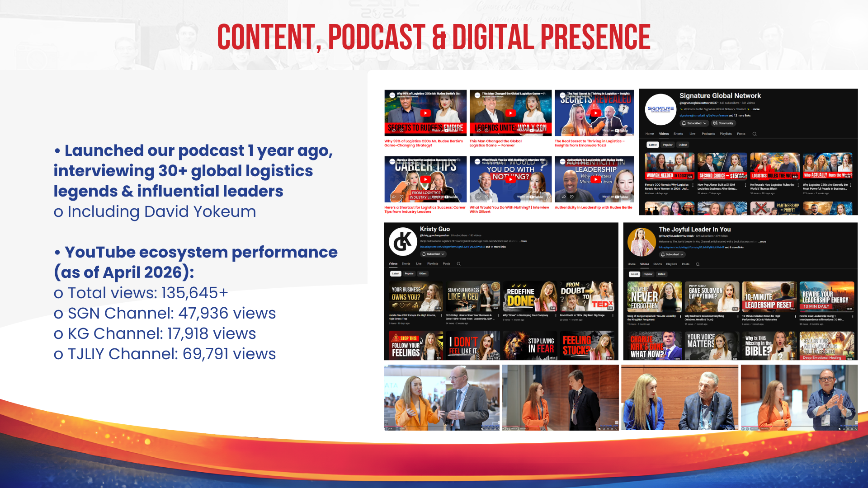Open Signature Global Network channel avatar
868x488 pixels.
pos(660,109)
